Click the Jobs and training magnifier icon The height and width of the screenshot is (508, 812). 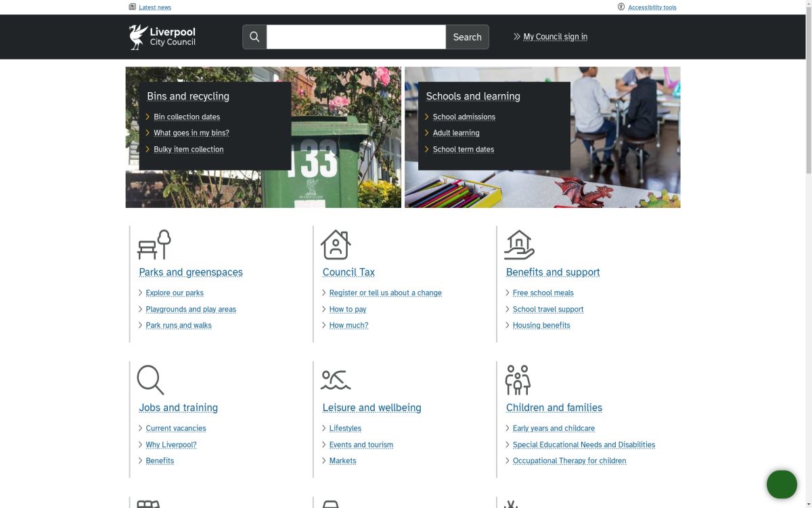(x=150, y=380)
